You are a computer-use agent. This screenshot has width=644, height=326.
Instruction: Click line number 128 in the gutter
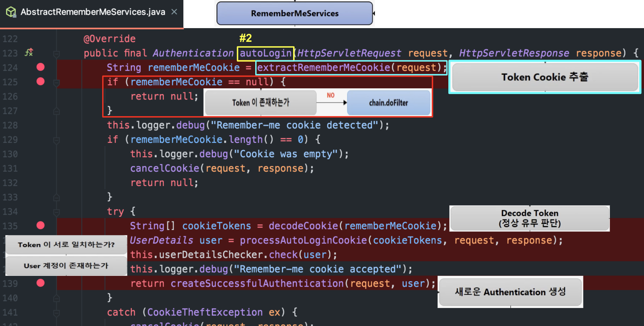10,125
